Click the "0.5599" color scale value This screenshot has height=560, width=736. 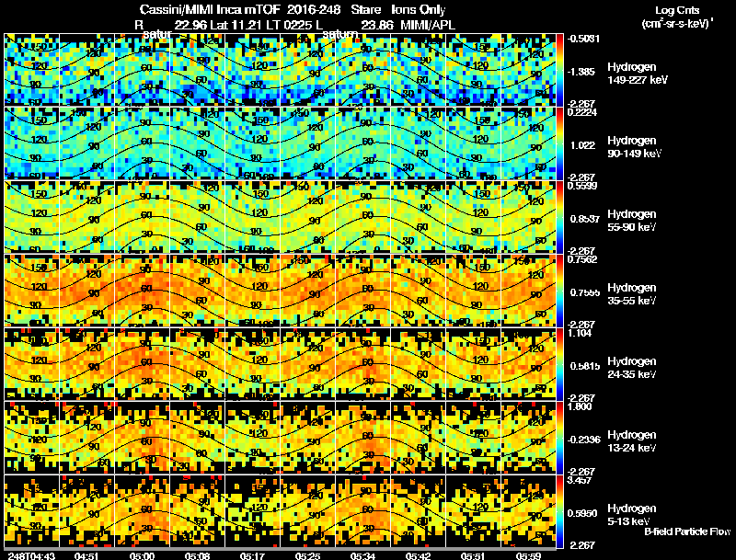[582, 186]
